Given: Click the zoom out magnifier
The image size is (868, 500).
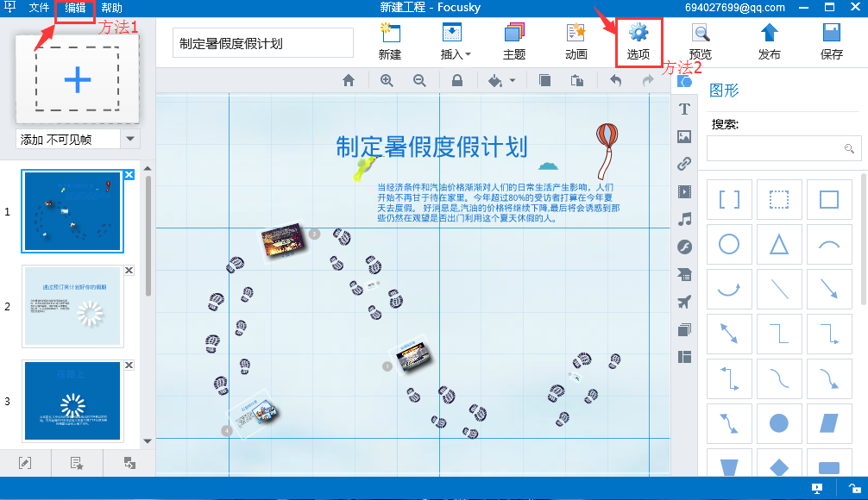Looking at the screenshot, I should (x=419, y=81).
